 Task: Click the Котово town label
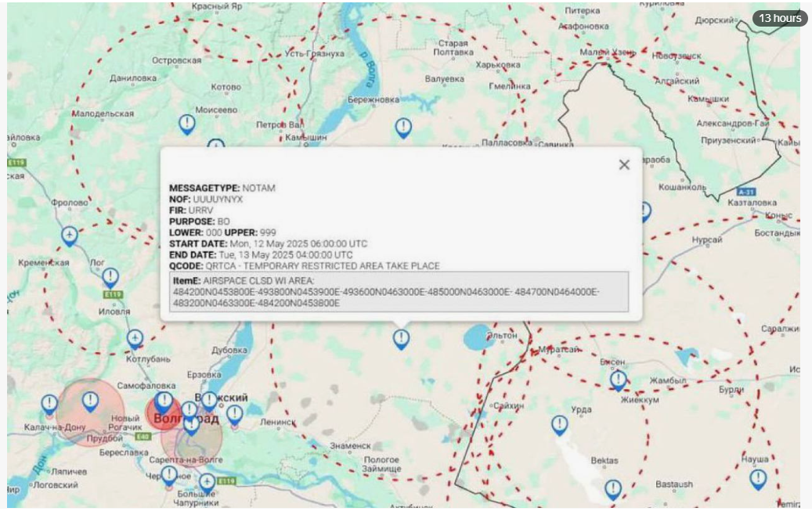[226, 87]
